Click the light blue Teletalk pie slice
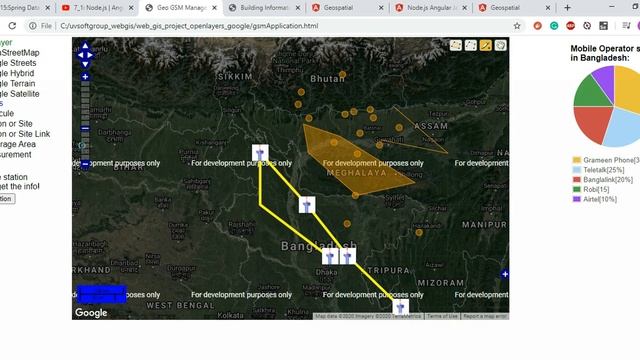This screenshot has width=640, height=360. 622,129
